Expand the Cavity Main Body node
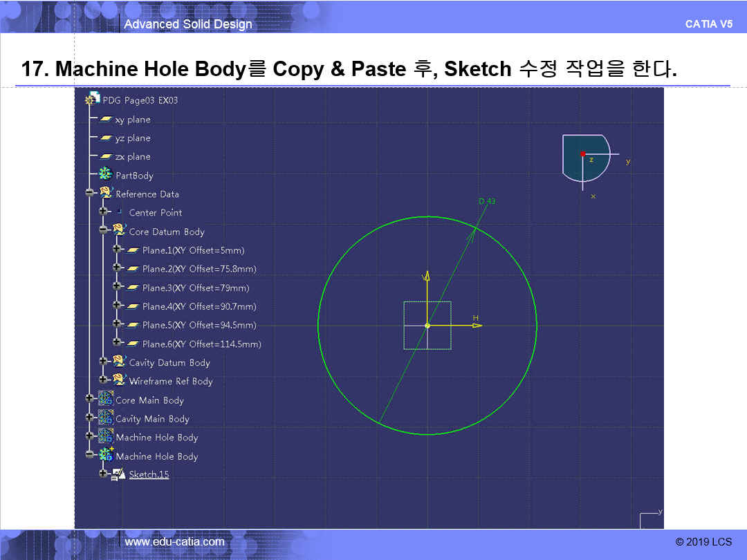Viewport: 747px width, 560px height. pos(90,418)
